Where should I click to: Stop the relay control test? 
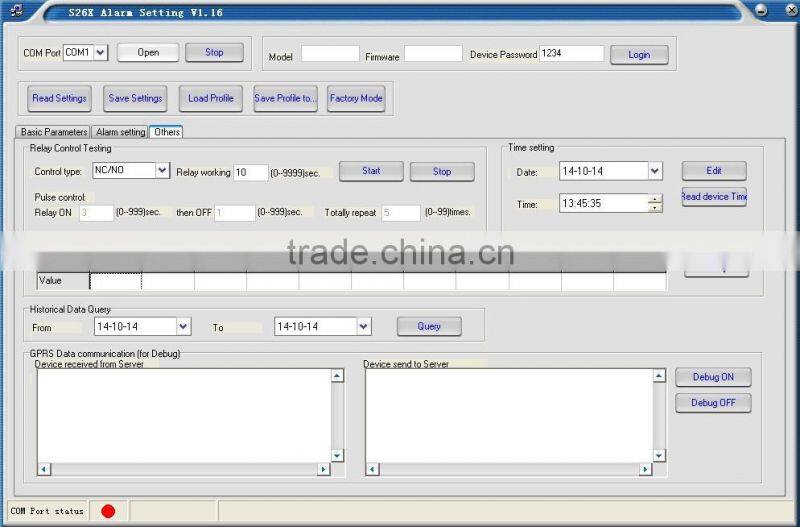[x=442, y=172]
